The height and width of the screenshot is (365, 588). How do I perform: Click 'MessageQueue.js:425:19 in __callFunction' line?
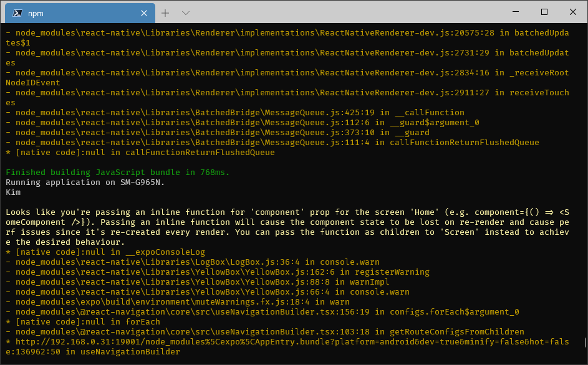[x=234, y=112]
